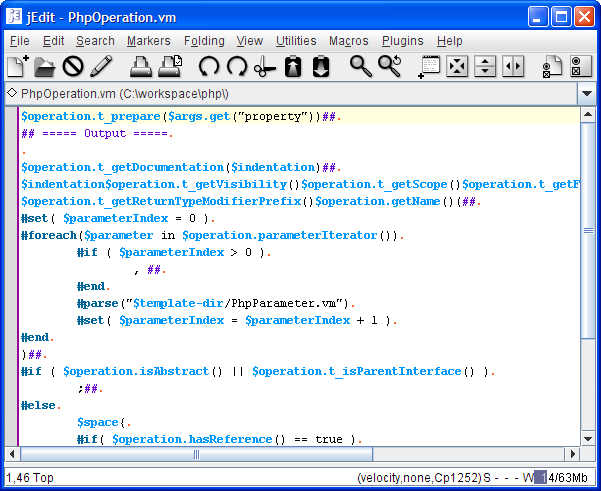Viewport: 601px width, 491px height.
Task: Click the horizontal scrollbar thumb
Action: (x=196, y=455)
